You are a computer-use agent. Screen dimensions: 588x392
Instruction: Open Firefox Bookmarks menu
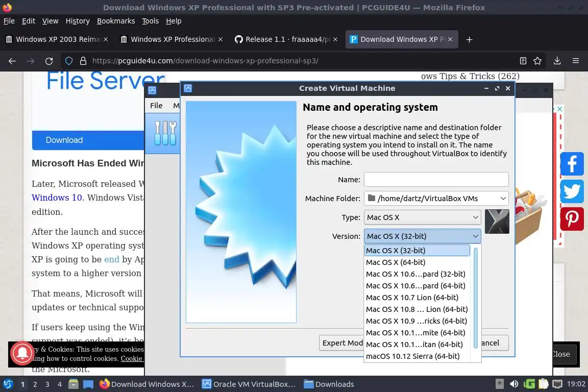(116, 21)
